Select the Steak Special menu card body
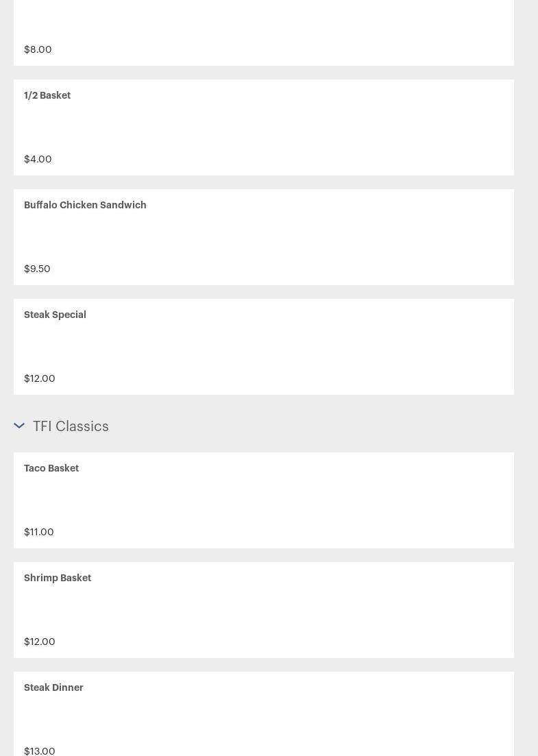This screenshot has height=756, width=538. [x=264, y=347]
